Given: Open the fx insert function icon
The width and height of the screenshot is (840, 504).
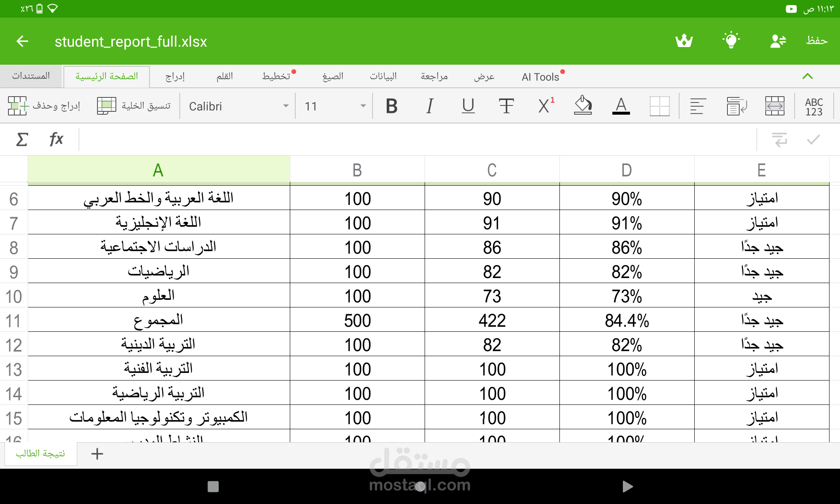Looking at the screenshot, I should [x=56, y=139].
